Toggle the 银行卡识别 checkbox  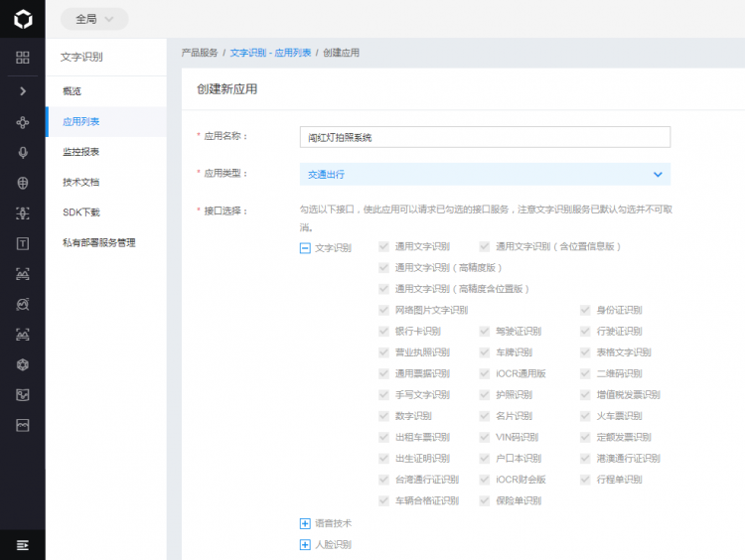tap(383, 331)
